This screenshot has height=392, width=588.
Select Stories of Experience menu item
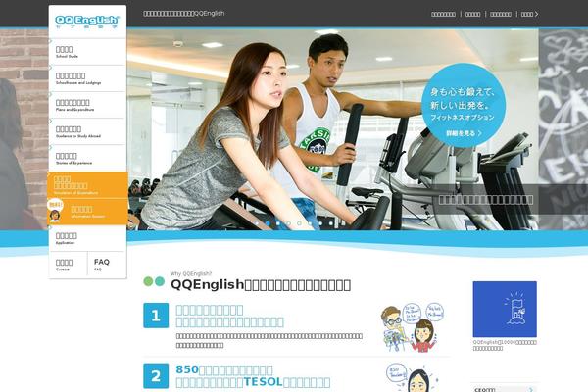[87, 159]
